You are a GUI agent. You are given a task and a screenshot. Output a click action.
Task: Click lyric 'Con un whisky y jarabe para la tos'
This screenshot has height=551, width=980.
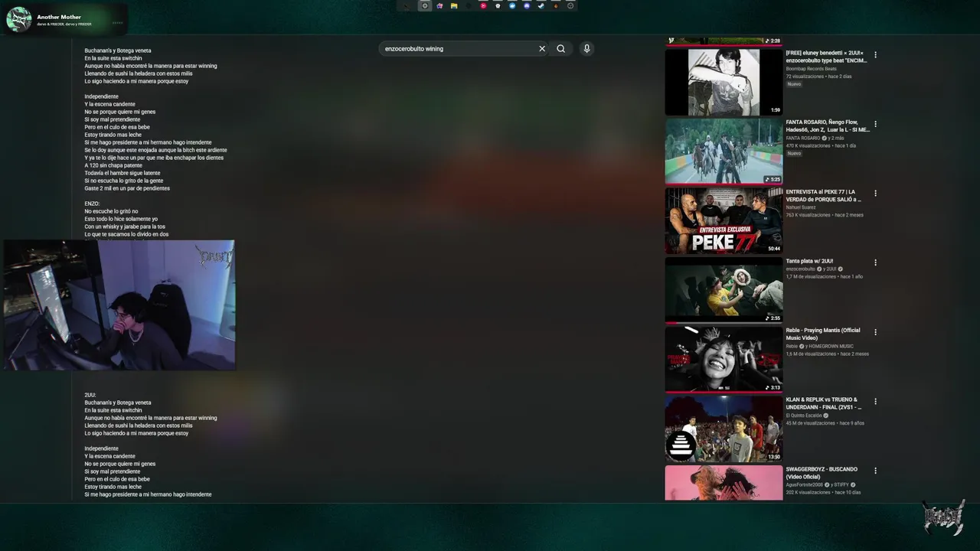[x=125, y=227]
